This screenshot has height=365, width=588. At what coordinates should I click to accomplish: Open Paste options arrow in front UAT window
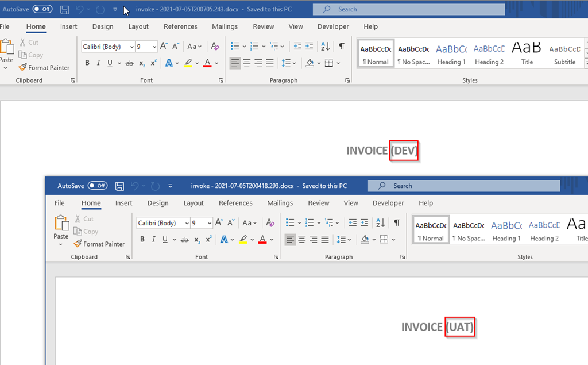(x=61, y=244)
